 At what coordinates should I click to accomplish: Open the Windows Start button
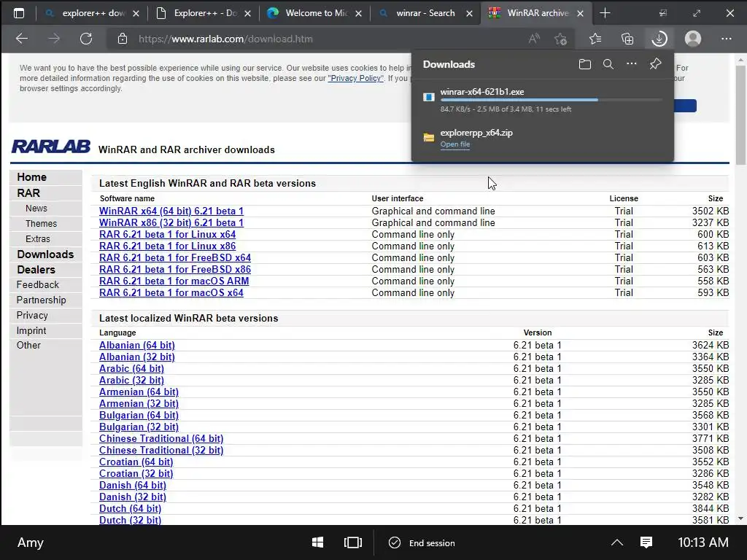pos(318,542)
